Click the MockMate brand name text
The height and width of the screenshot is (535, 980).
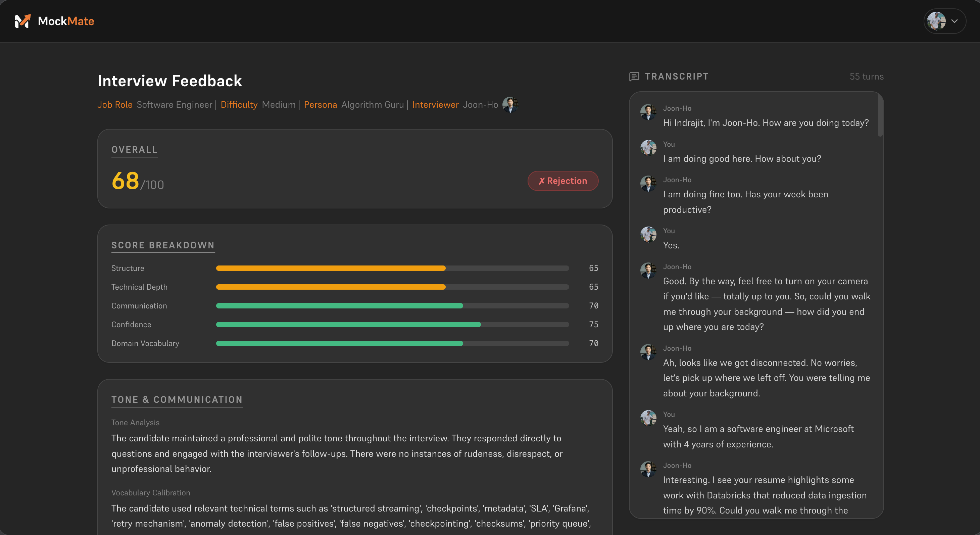(x=66, y=21)
